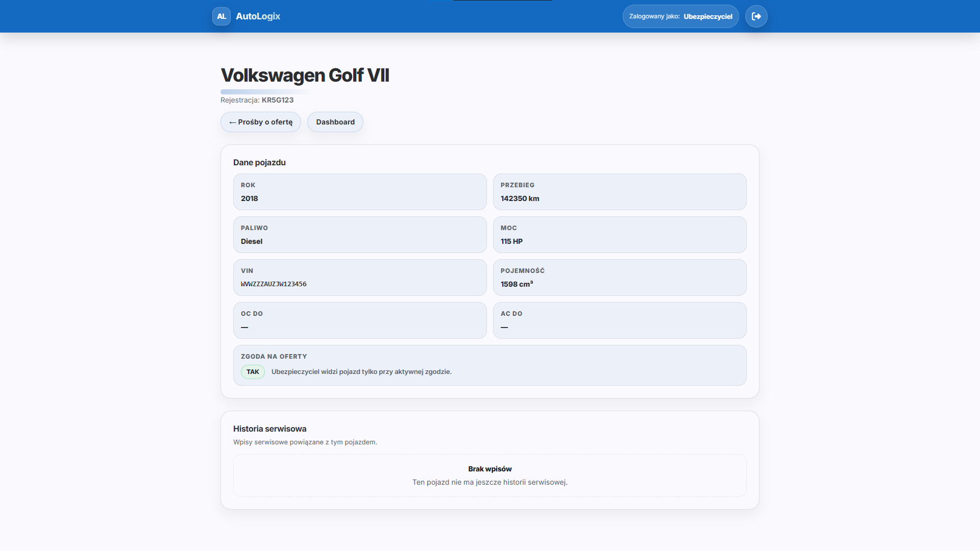This screenshot has height=551, width=980.
Task: Click the ZGODA NA OFERTY label
Action: click(x=274, y=357)
